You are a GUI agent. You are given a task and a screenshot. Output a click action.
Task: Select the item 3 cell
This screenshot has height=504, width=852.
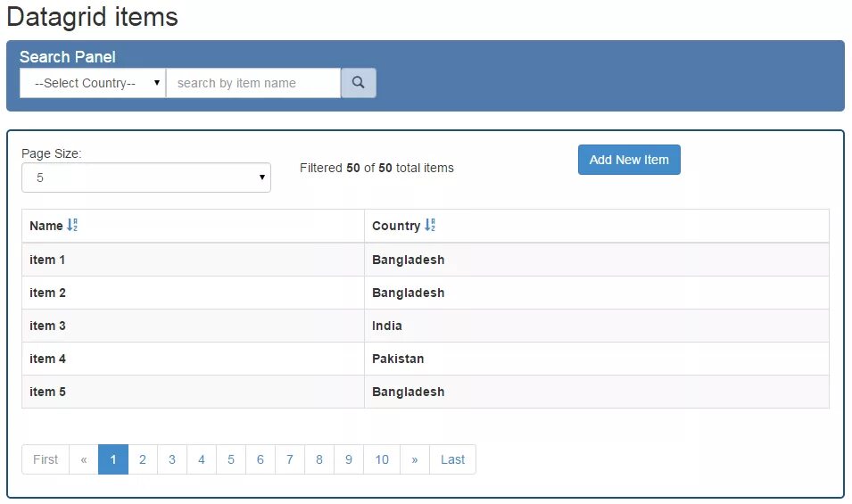(x=193, y=326)
